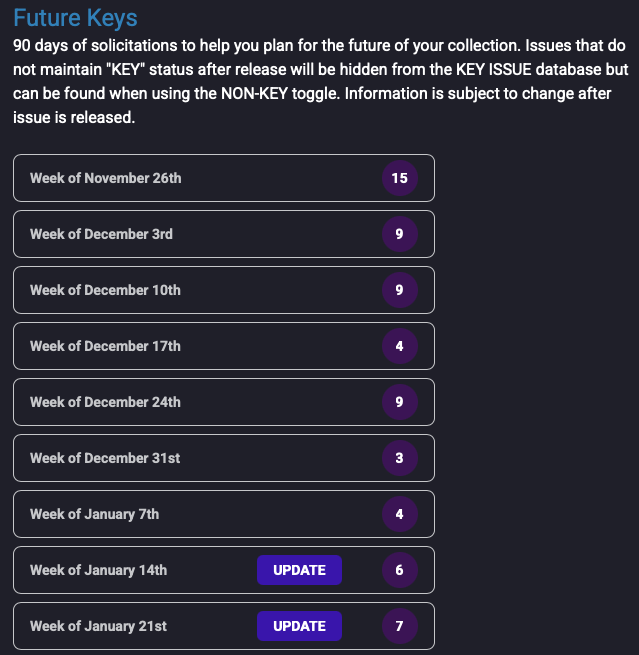
Task: Open the Week of January 7th section
Action: tap(94, 514)
